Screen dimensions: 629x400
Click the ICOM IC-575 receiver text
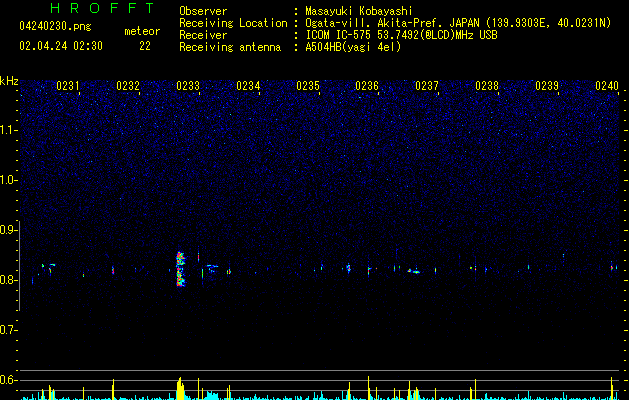(x=401, y=35)
